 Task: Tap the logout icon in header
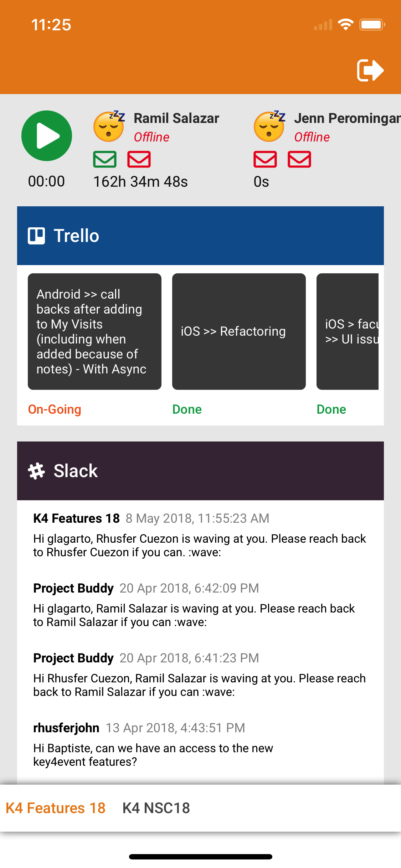(370, 70)
